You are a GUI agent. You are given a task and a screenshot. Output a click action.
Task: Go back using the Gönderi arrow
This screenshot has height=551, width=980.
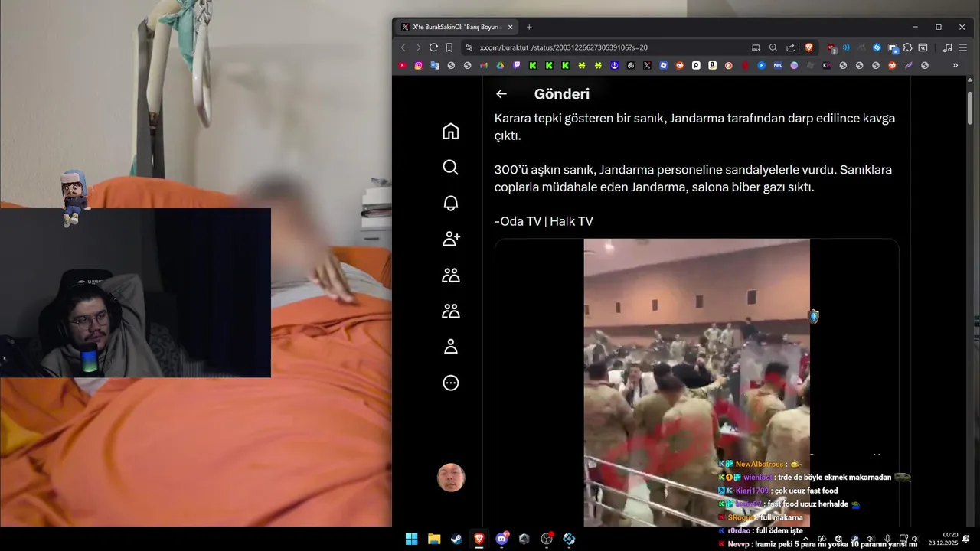coord(501,94)
